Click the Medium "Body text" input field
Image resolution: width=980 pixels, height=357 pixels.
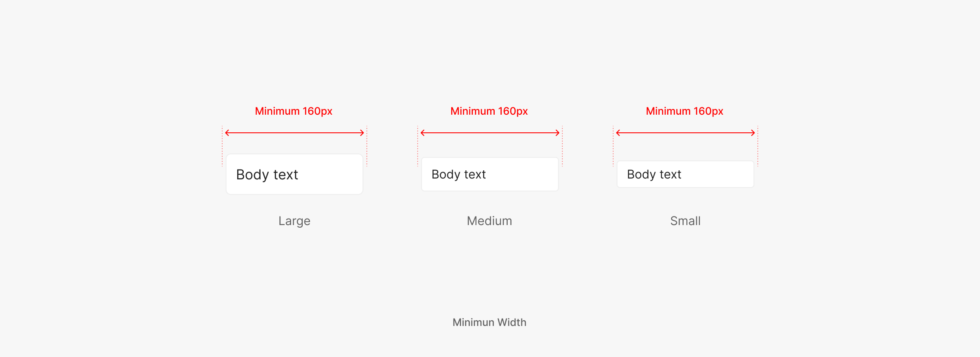click(490, 174)
